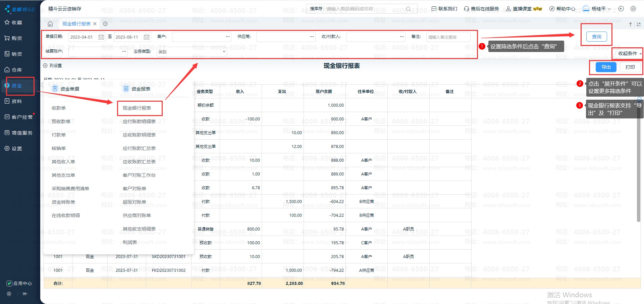Open the start date calendar picker
The width and height of the screenshot is (644, 304).
click(101, 37)
